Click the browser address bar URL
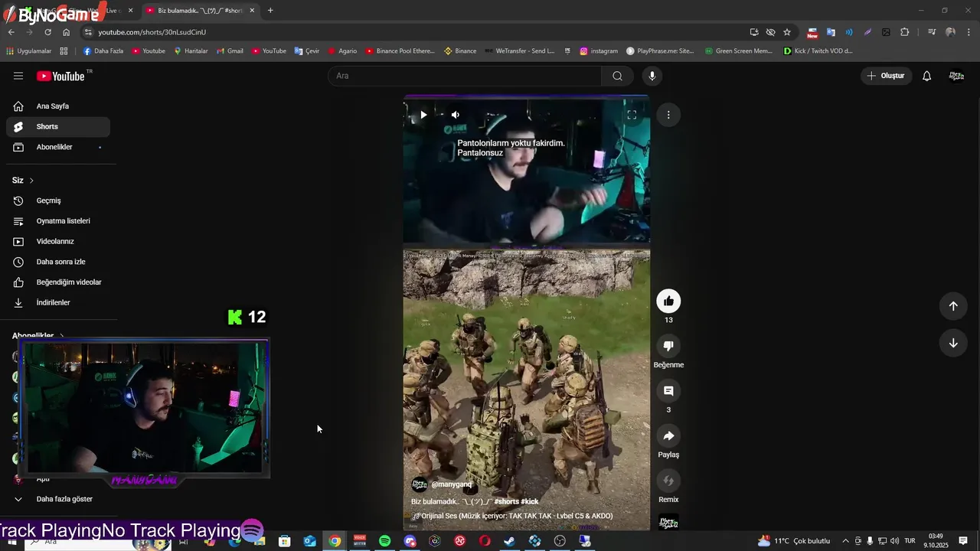This screenshot has height=551, width=980. pyautogui.click(x=152, y=32)
